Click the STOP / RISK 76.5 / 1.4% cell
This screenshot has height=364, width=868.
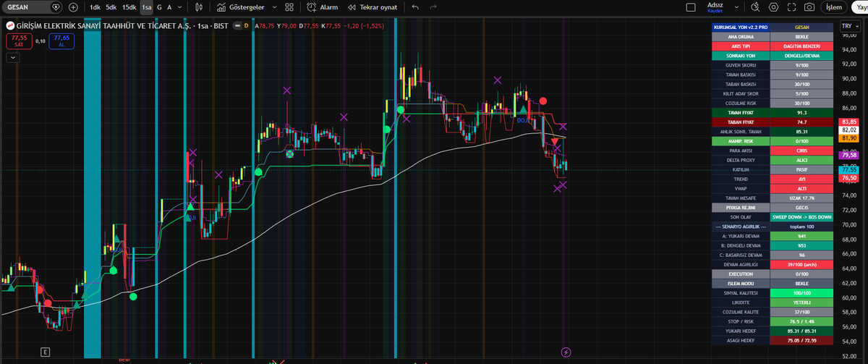pyautogui.click(x=802, y=321)
